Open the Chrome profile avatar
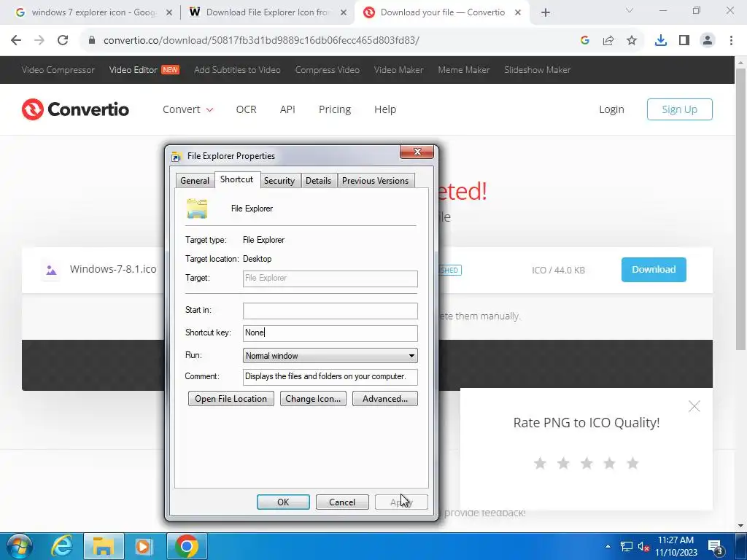 pyautogui.click(x=708, y=41)
